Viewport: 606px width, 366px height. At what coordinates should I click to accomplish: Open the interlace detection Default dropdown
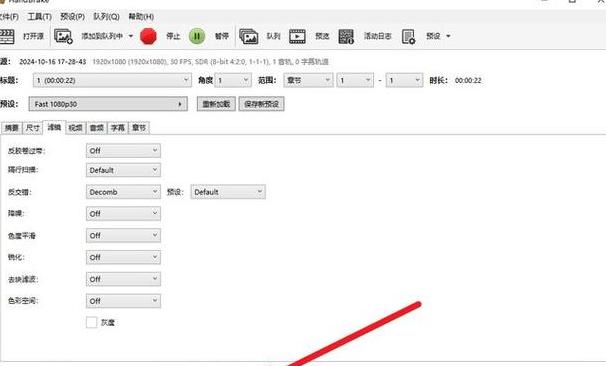pos(123,170)
